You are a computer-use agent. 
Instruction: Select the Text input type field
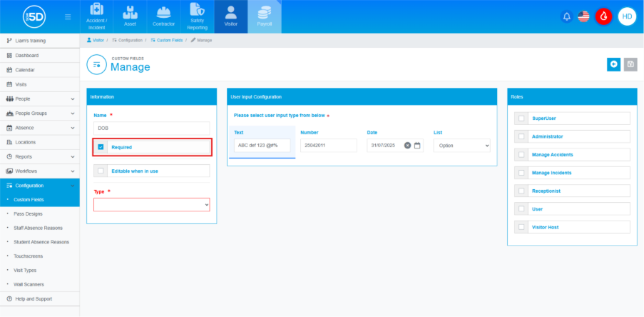(262, 146)
